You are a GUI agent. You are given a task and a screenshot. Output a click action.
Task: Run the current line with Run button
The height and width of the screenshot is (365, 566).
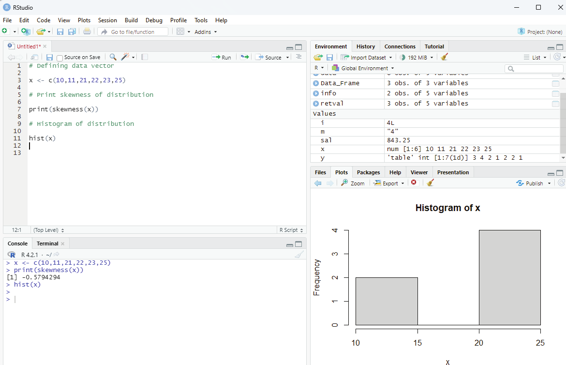point(222,57)
